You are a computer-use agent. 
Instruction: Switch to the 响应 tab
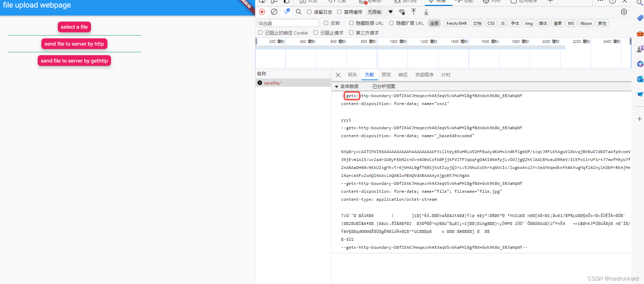pyautogui.click(x=403, y=75)
